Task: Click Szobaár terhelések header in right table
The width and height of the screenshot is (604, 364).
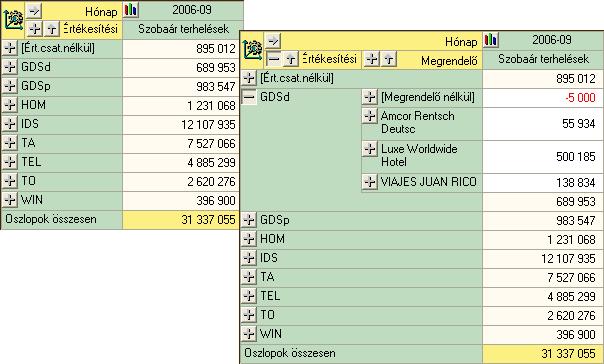Action: [543, 59]
